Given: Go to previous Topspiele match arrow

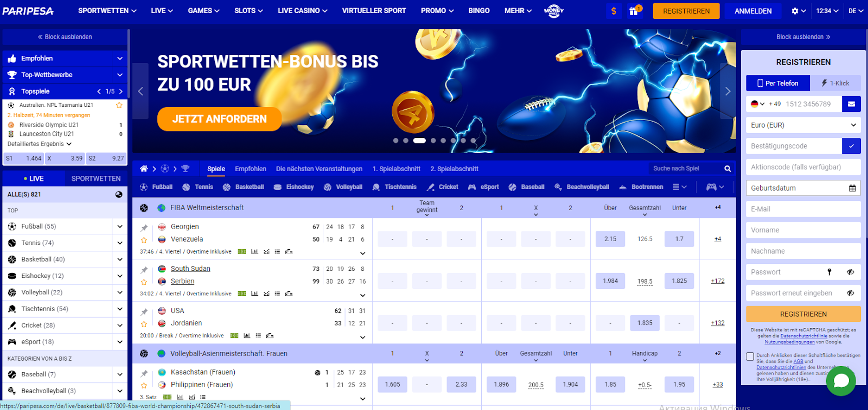Looking at the screenshot, I should tap(99, 92).
